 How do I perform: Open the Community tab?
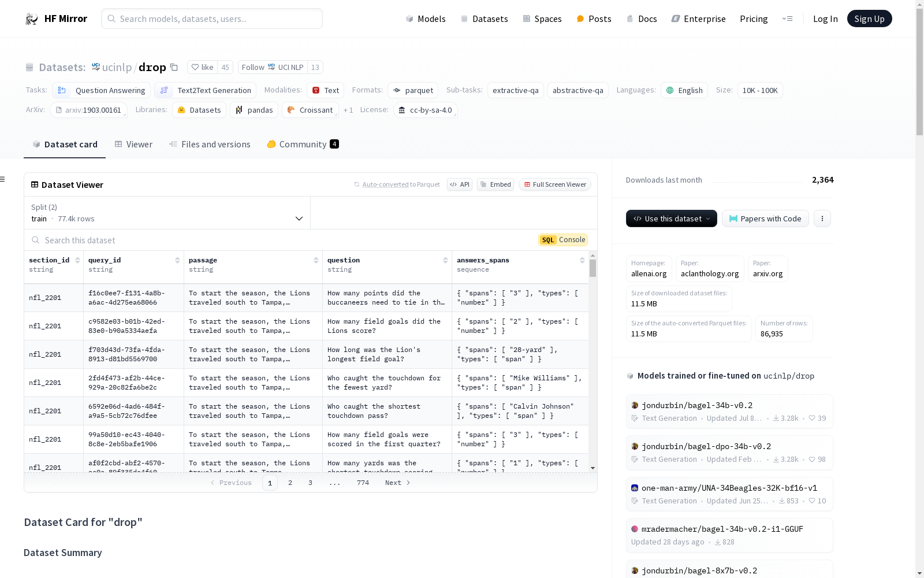pyautogui.click(x=303, y=144)
